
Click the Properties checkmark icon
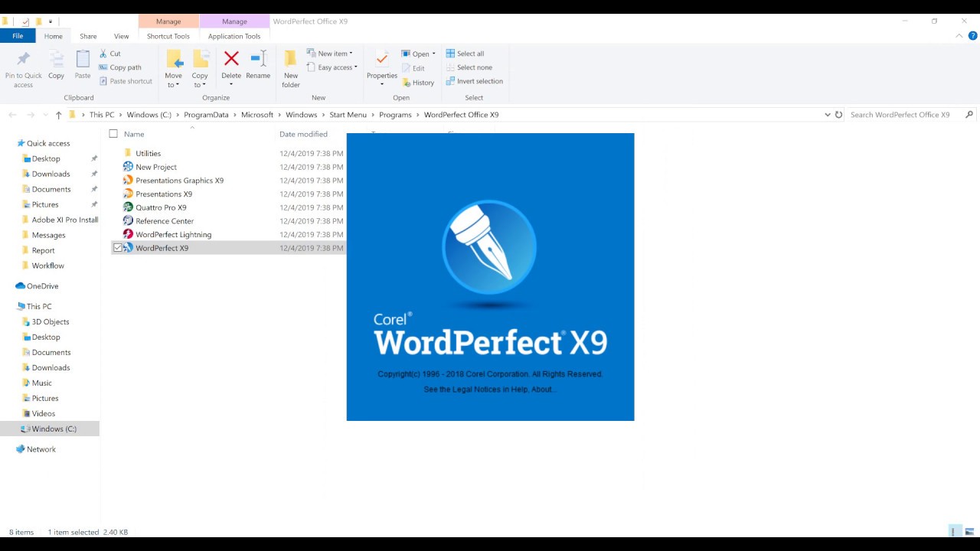[381, 59]
